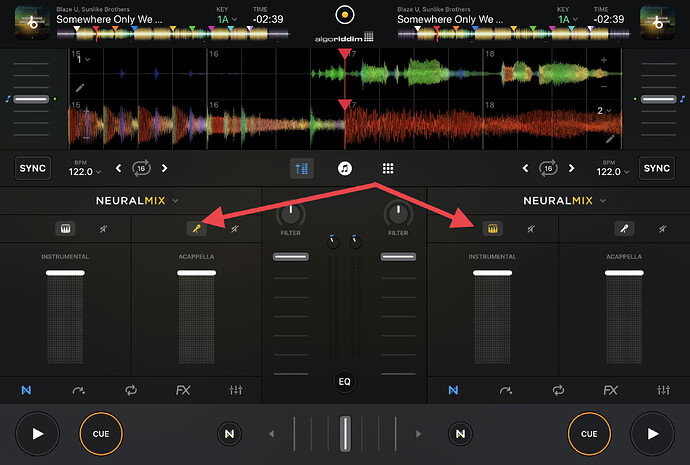Click right Neural Mix crossfader button
Viewport: 690px width, 465px height.
pos(460,434)
